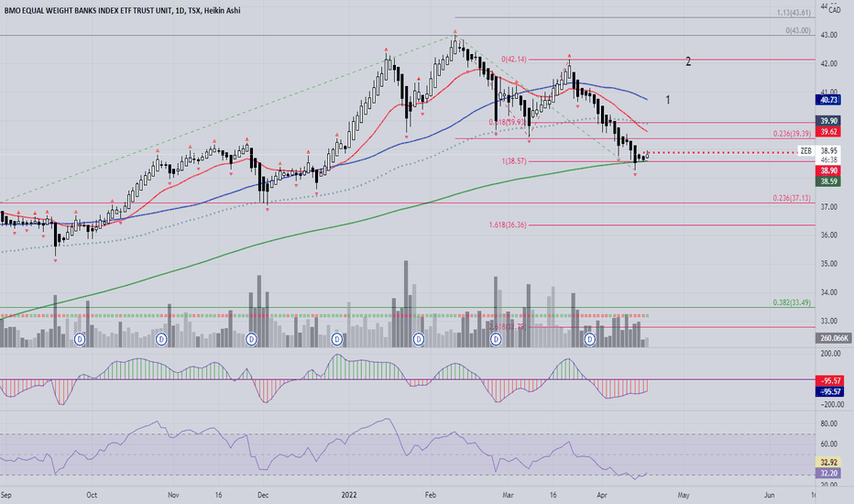Click the green 38.59 price label
Screen dimensions: 854x504
tap(828, 181)
